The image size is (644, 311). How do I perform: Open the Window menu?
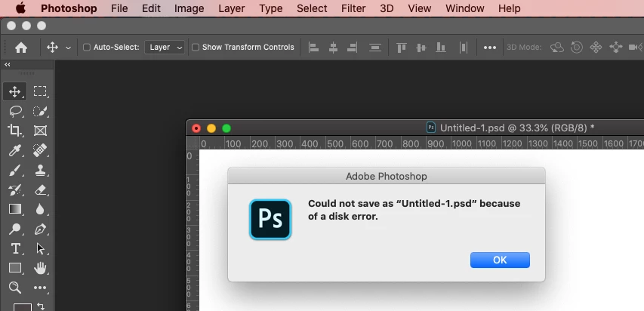[x=465, y=8]
